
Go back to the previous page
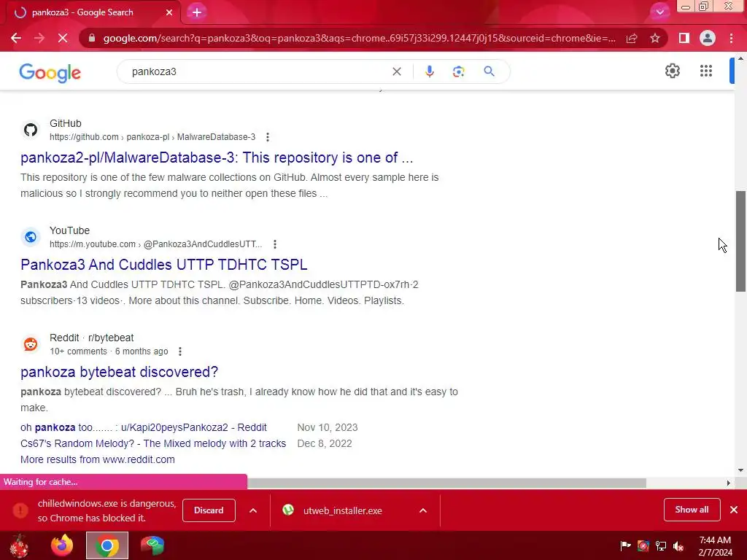click(x=16, y=38)
